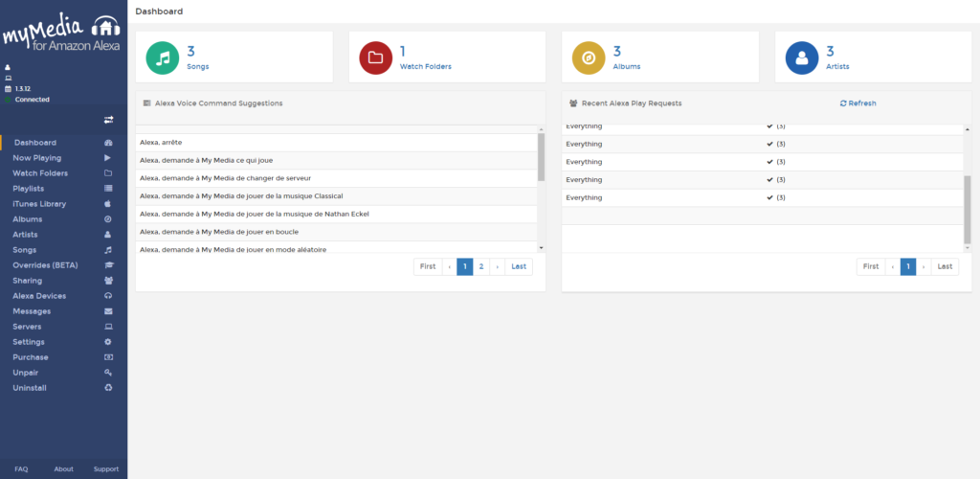
Task: Click up arrow of play requests scrollbar
Action: (x=968, y=128)
